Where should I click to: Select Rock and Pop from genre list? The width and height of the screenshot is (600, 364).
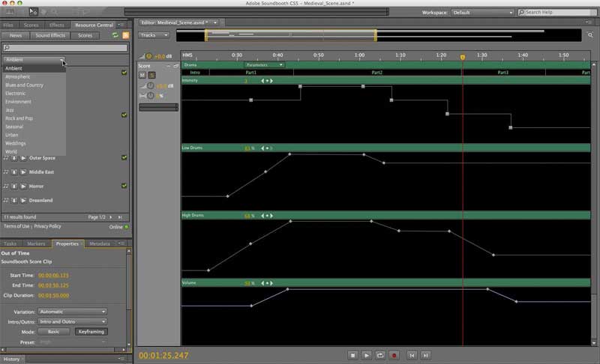pos(19,118)
